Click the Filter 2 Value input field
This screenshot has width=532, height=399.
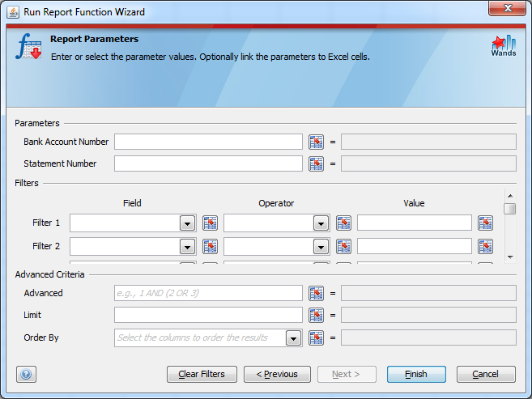point(415,246)
